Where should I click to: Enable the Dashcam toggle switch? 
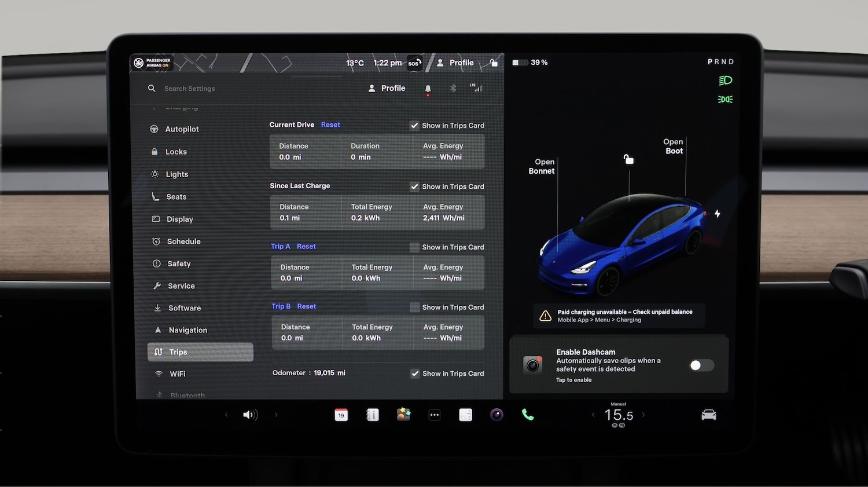[701, 365]
